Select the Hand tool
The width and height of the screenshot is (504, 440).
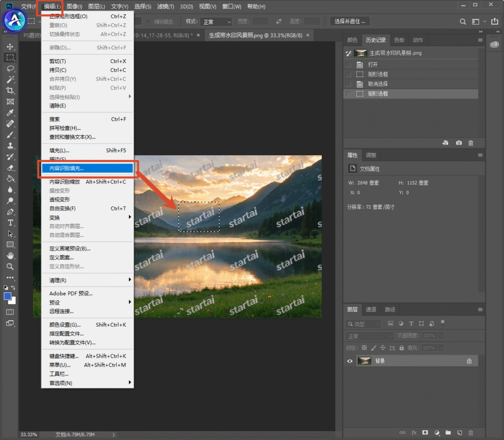[x=10, y=256]
